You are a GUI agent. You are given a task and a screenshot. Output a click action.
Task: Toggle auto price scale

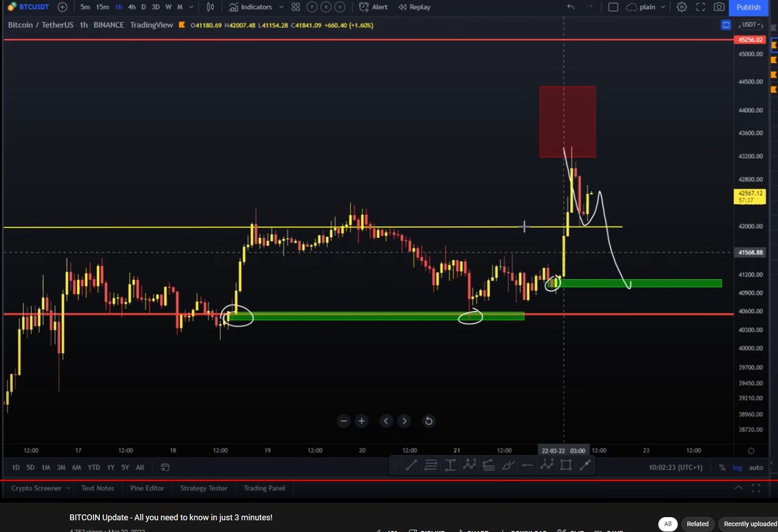(756, 467)
